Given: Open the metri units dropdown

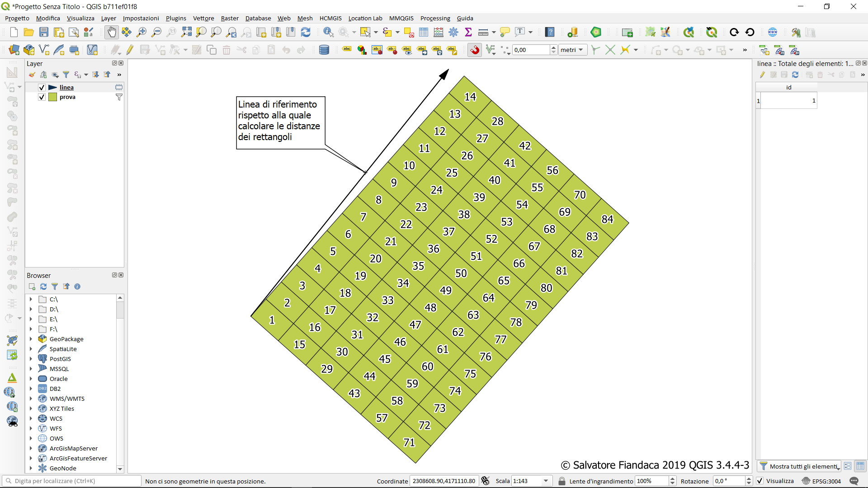Looking at the screenshot, I should (572, 50).
